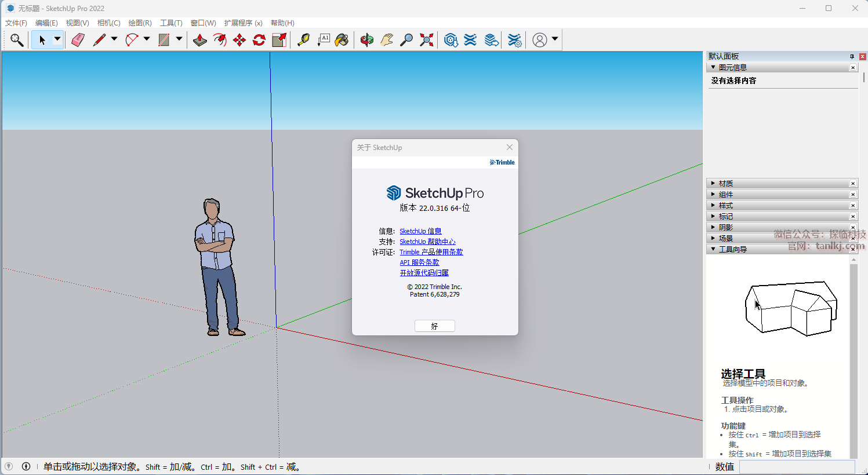The height and width of the screenshot is (475, 868).
Task: Select the Tape Measure tool
Action: pos(303,40)
